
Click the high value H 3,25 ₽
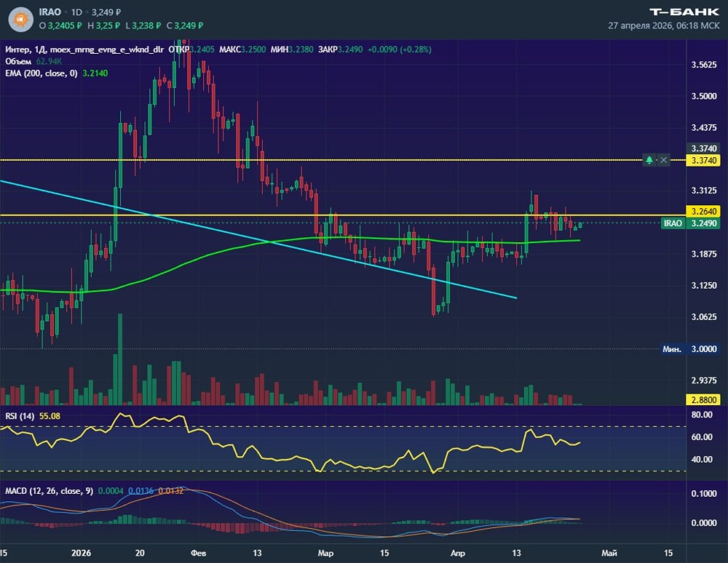(x=103, y=25)
